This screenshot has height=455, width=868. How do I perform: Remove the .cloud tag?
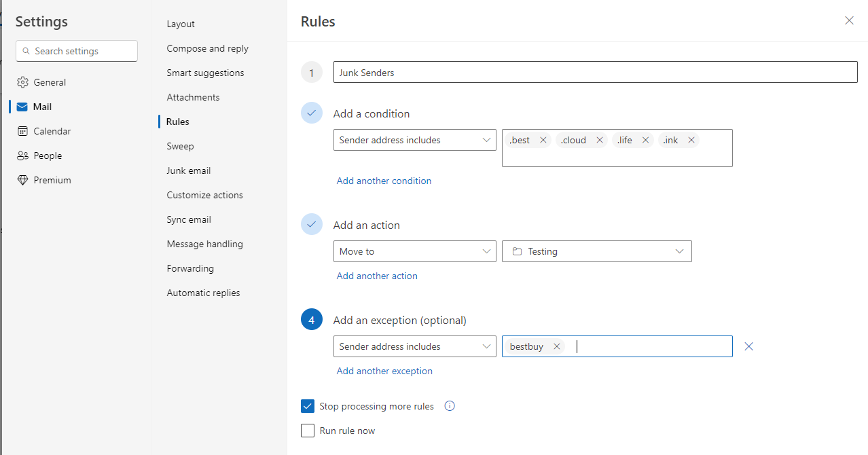click(599, 140)
